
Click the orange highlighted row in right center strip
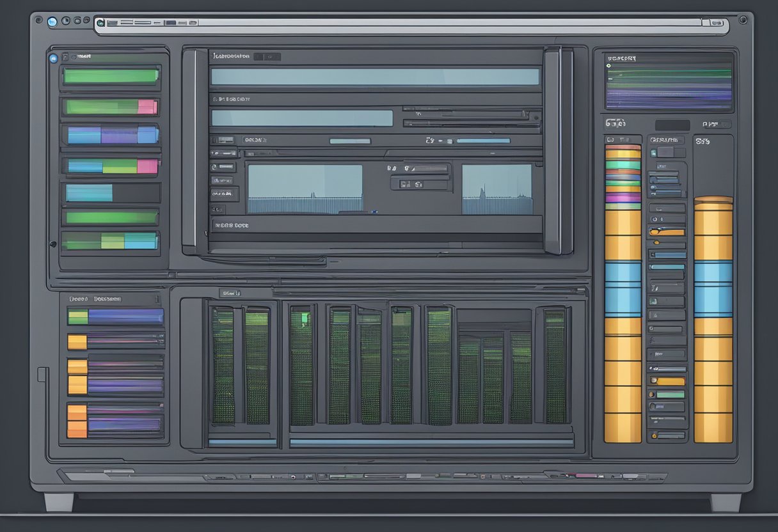667,232
